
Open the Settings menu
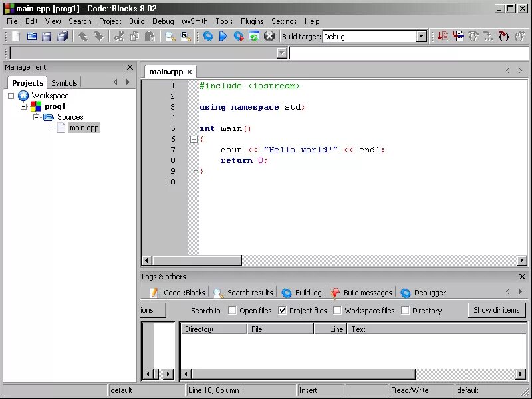[x=284, y=21]
